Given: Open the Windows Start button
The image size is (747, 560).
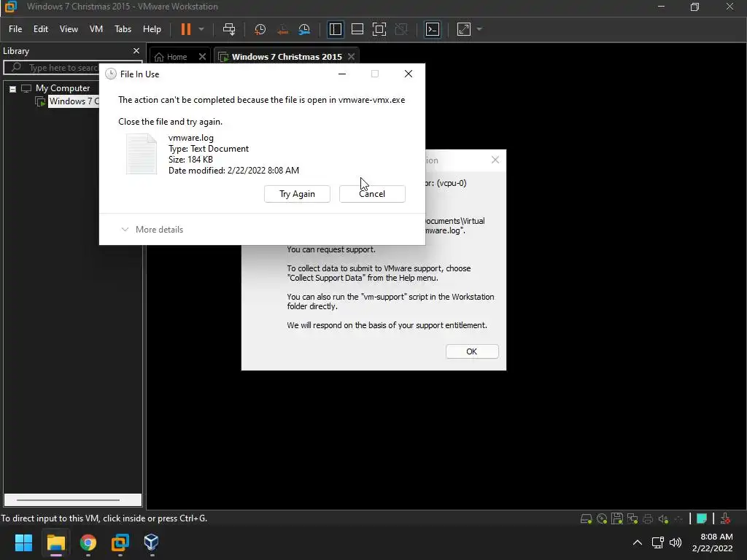Looking at the screenshot, I should [x=23, y=542].
